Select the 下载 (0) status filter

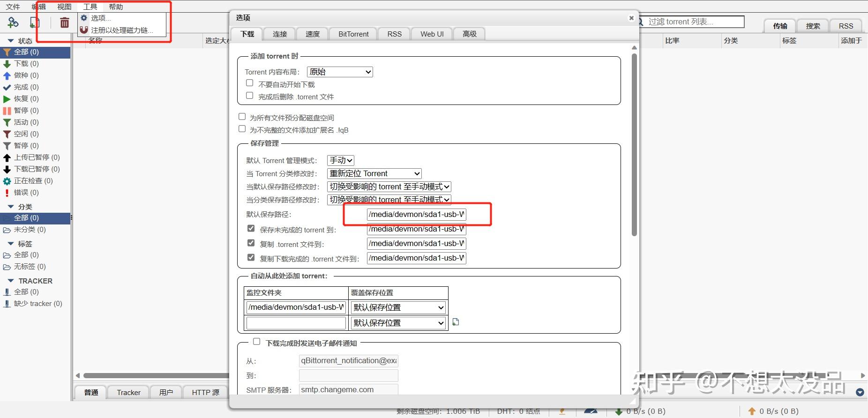click(35, 64)
